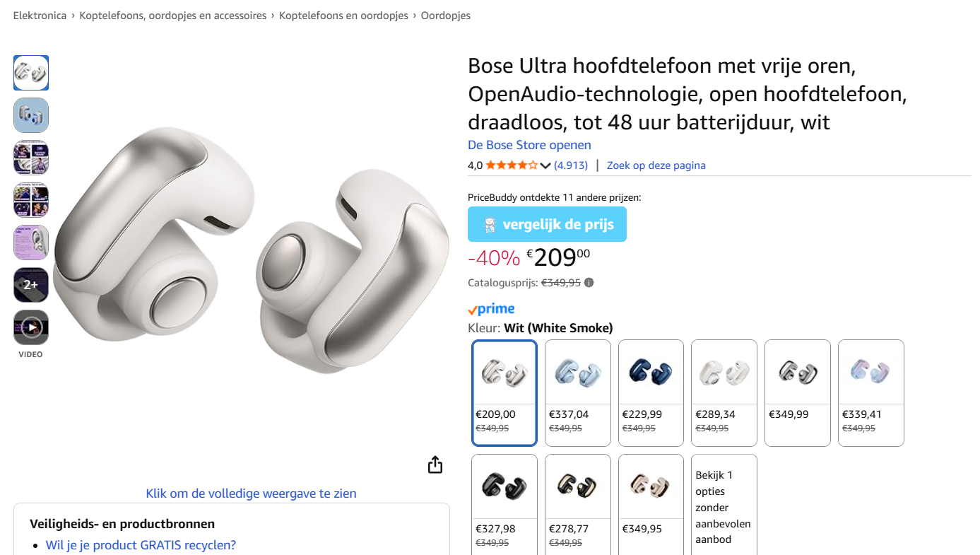This screenshot has height=555, width=980.
Task: Open the 4.913 customer reviews link
Action: (x=570, y=165)
